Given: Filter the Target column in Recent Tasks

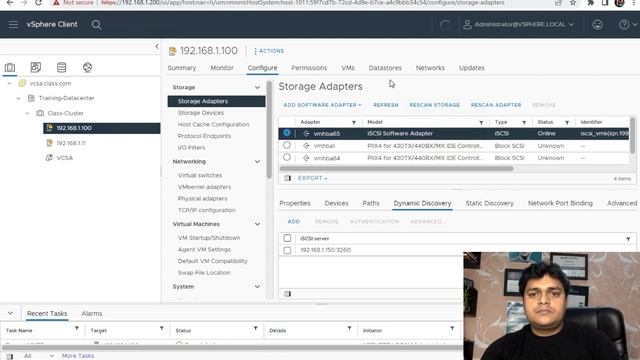Looking at the screenshot, I should 162,329.
